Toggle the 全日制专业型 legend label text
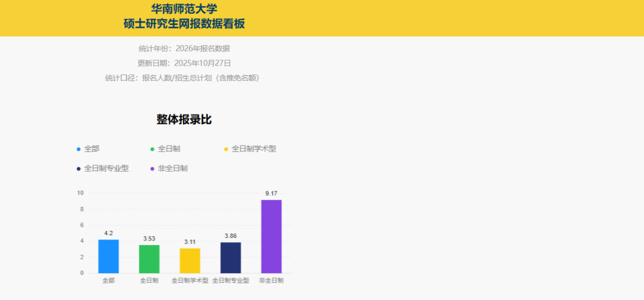Screen dimensions: 644x300 [x=106, y=169]
